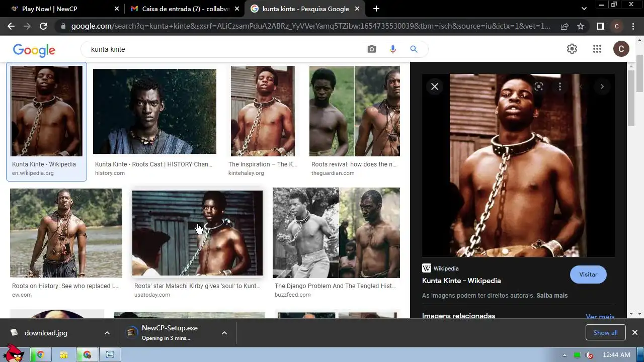Click the green network tray icon
644x362 pixels.
pos(577,355)
